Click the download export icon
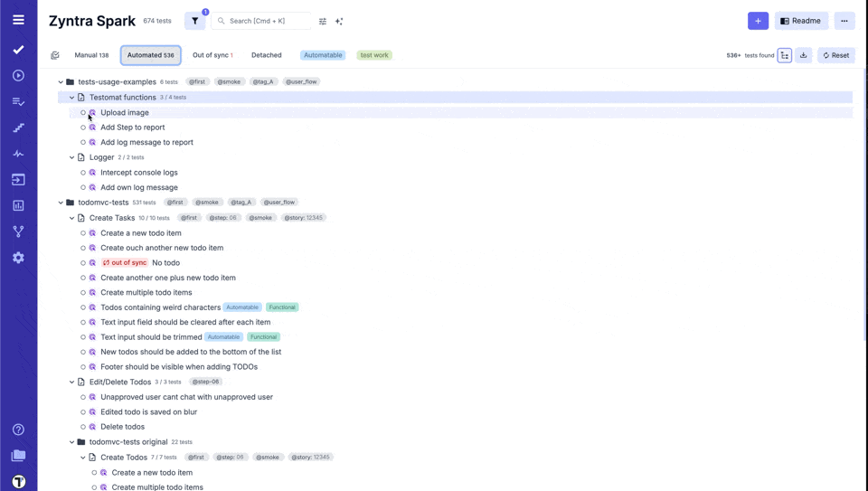 pyautogui.click(x=803, y=55)
